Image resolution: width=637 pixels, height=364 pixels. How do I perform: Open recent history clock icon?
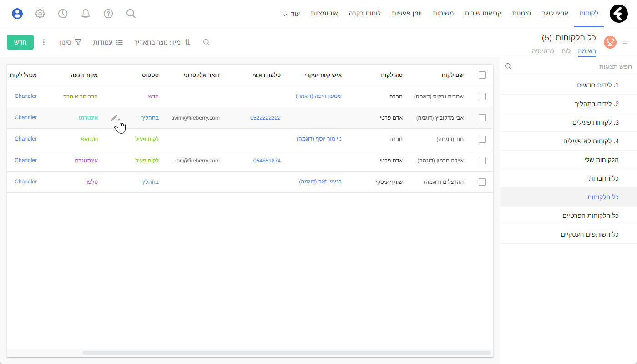[x=63, y=14]
